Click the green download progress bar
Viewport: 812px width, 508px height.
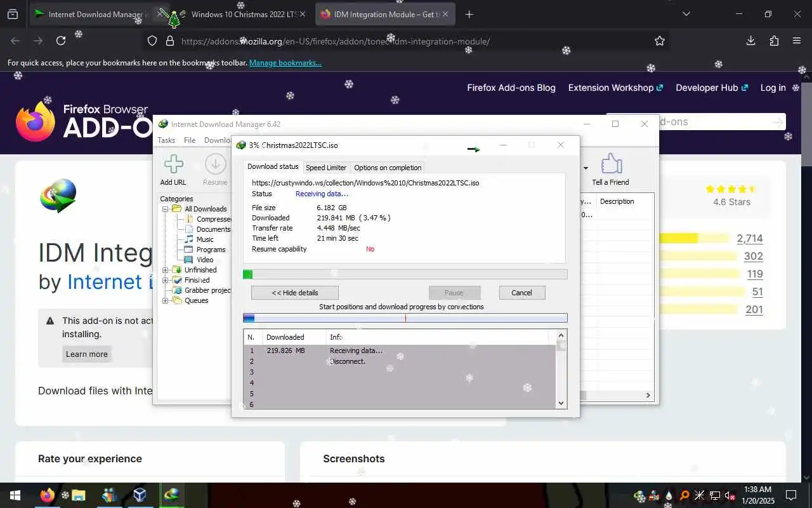click(x=405, y=274)
